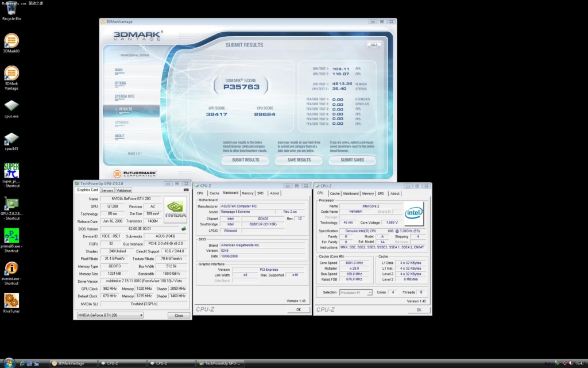Switch to 3DMarkVantage taskbar button
588x368 pixels.
coord(73,363)
